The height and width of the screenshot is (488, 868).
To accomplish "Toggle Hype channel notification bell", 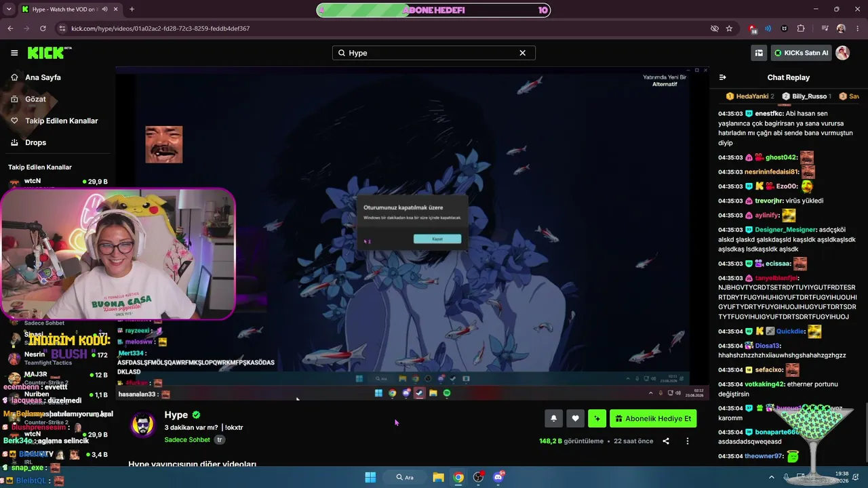I will coord(553,418).
